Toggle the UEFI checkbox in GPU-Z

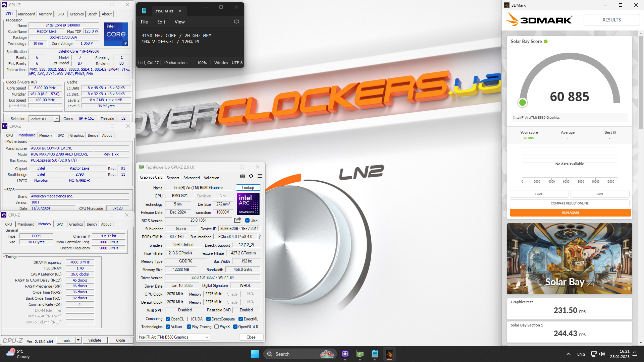[247, 221]
